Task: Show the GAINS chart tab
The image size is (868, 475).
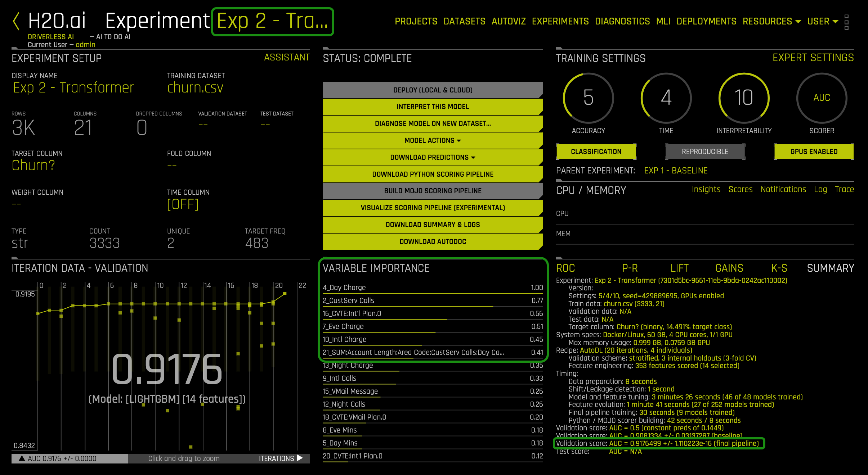Action: [x=729, y=268]
